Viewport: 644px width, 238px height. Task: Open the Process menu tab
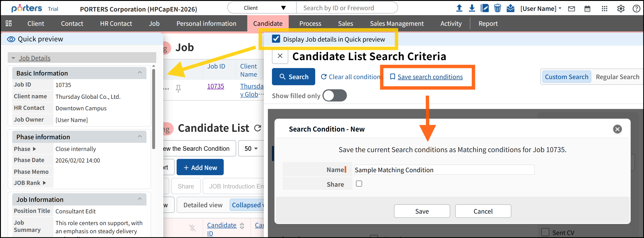point(310,24)
